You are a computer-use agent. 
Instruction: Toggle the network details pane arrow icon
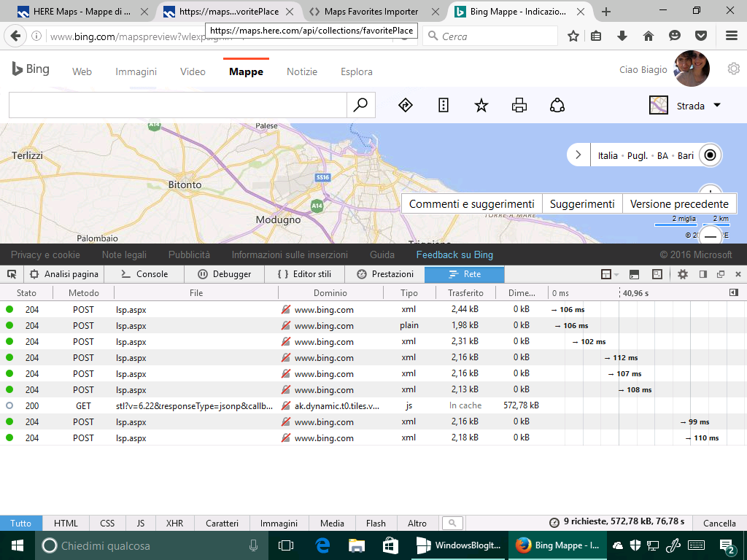point(734,292)
